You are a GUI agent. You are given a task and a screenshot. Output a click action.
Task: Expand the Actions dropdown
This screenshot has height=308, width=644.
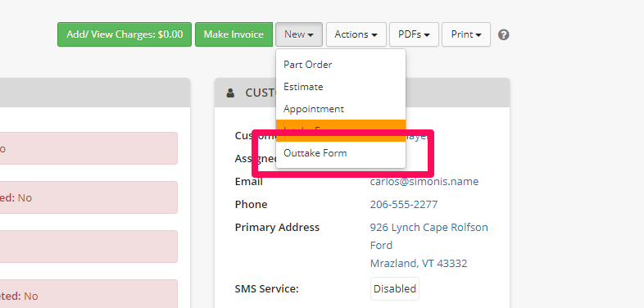tap(356, 34)
